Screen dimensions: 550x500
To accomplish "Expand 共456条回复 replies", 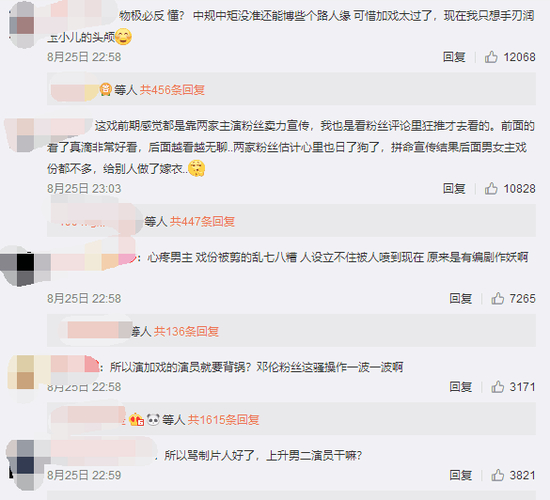I will coord(172,90).
